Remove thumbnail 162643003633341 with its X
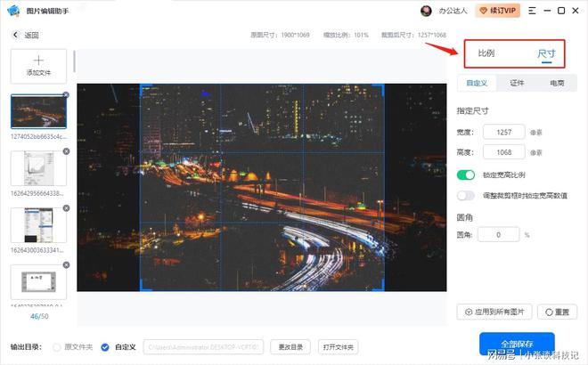 click(67, 208)
